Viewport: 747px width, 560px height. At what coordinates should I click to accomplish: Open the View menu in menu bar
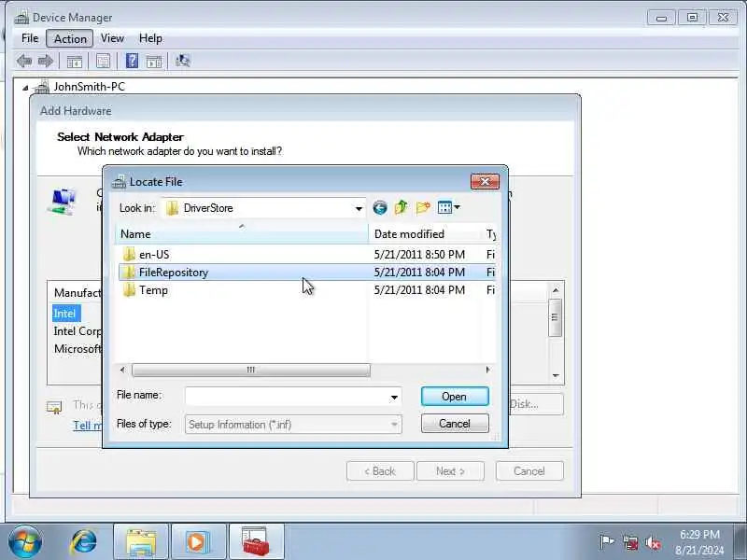[x=112, y=38]
